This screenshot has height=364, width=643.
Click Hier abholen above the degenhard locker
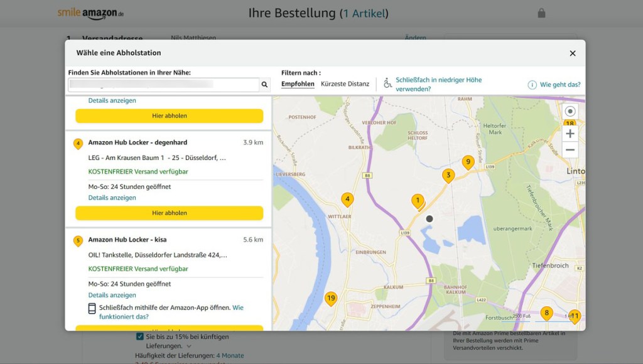(x=170, y=116)
